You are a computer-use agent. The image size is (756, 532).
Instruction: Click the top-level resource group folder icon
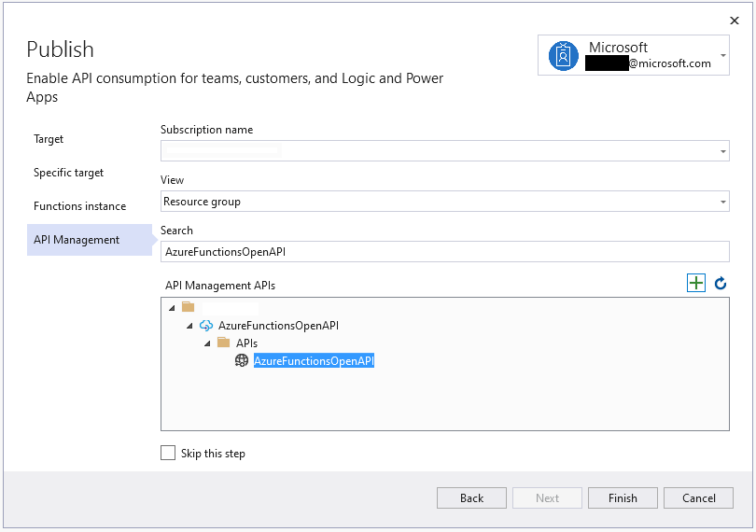(x=189, y=307)
